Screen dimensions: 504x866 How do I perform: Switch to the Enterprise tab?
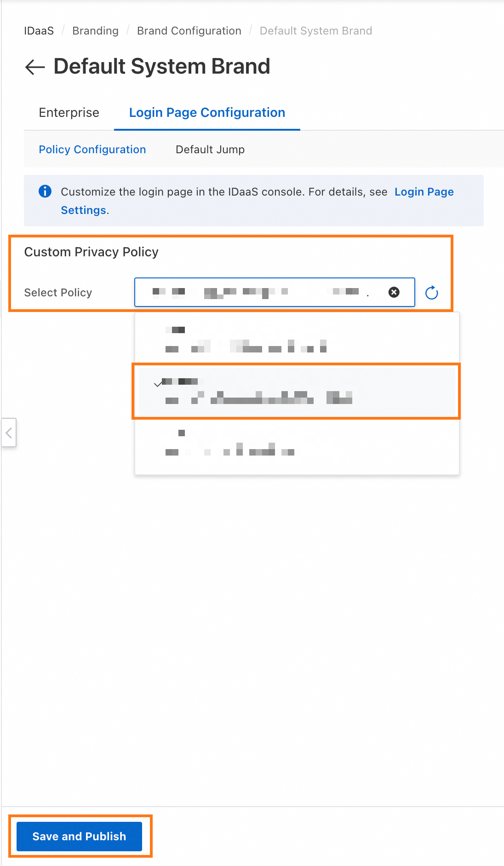[69, 113]
